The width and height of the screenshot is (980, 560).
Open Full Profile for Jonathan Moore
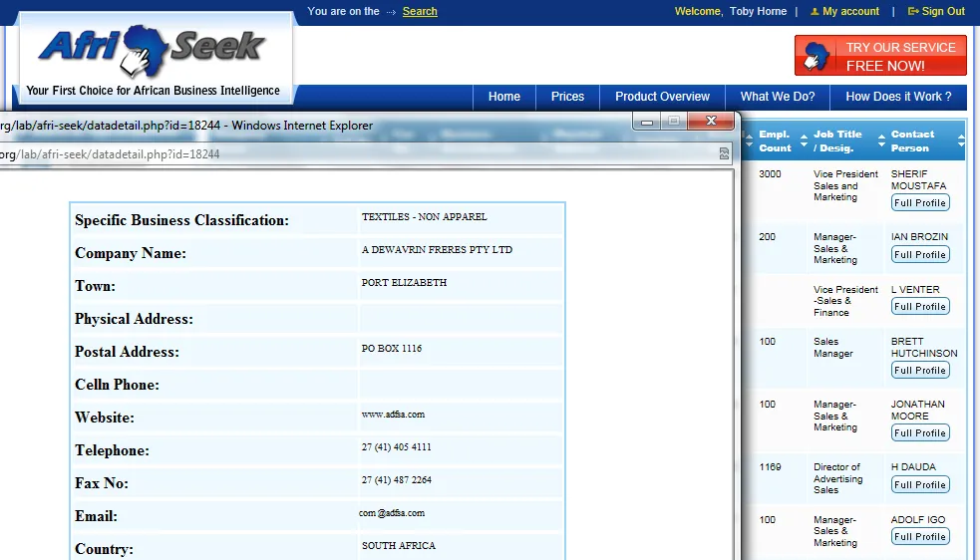(x=920, y=432)
